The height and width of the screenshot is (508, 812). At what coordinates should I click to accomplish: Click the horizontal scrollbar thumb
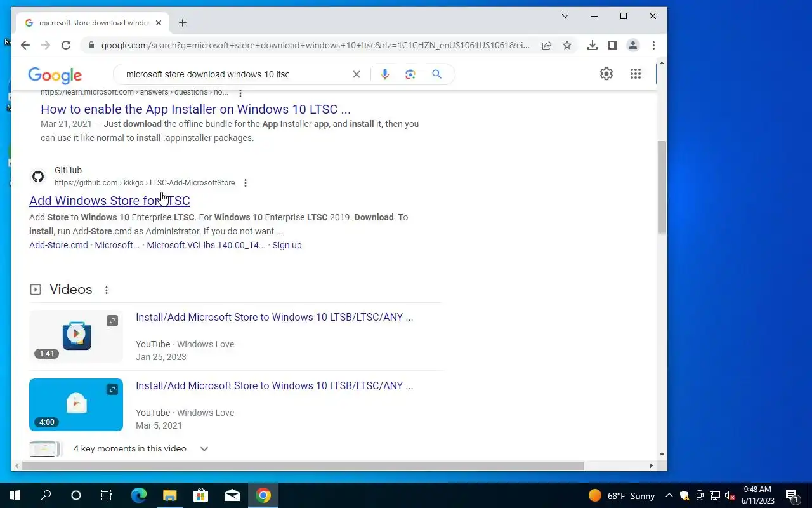(303, 466)
